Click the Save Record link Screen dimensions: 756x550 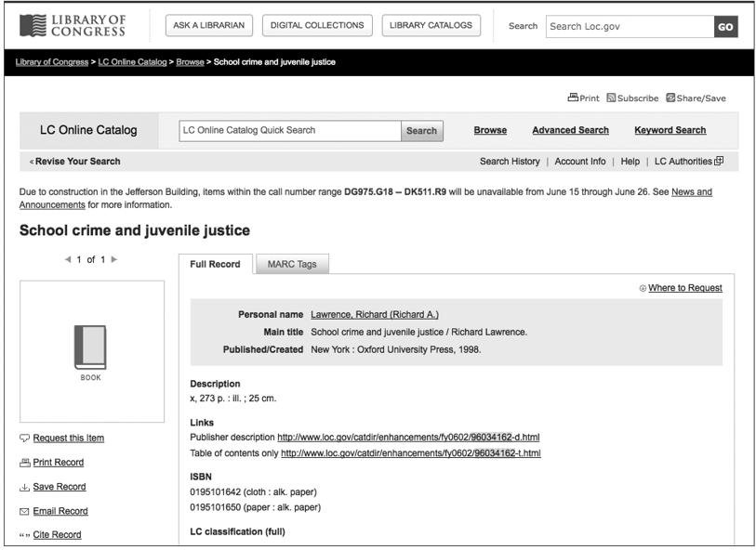(x=60, y=487)
